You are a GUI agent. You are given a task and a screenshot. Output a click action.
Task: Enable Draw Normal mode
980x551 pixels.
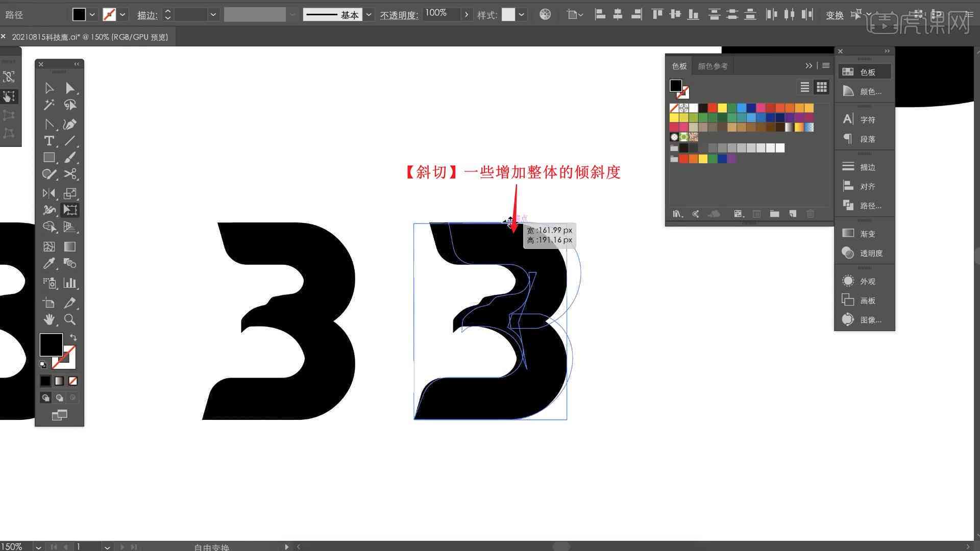pos(45,398)
